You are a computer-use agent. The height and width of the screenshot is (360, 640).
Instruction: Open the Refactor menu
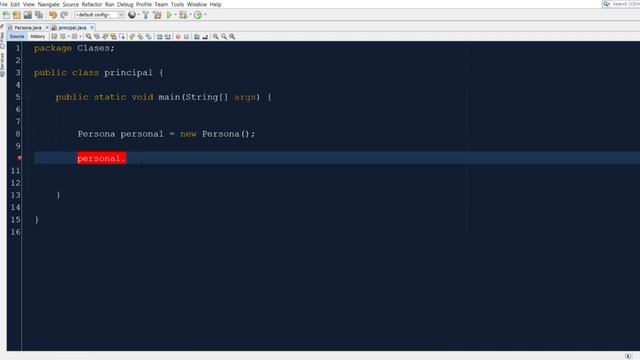point(91,4)
